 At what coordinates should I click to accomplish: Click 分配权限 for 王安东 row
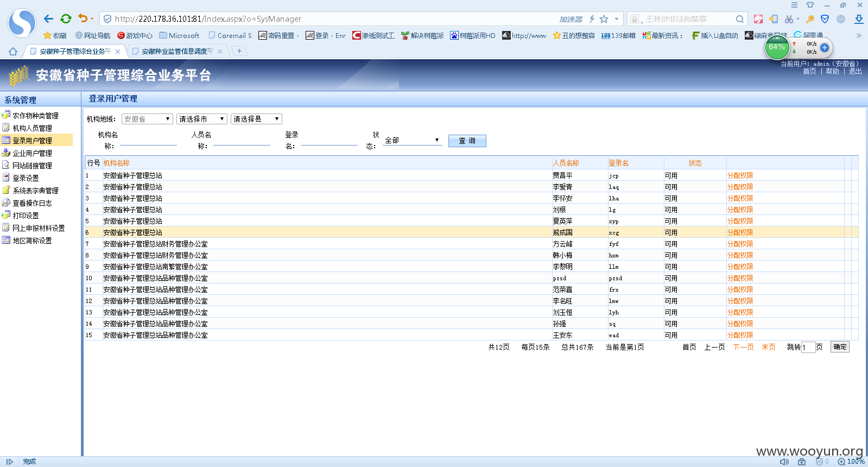point(740,335)
